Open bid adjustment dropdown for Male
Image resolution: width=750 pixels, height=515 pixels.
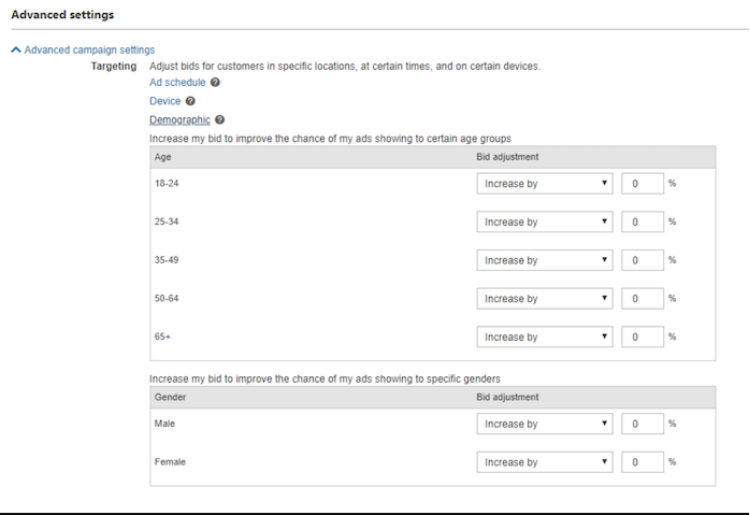pyautogui.click(x=545, y=424)
